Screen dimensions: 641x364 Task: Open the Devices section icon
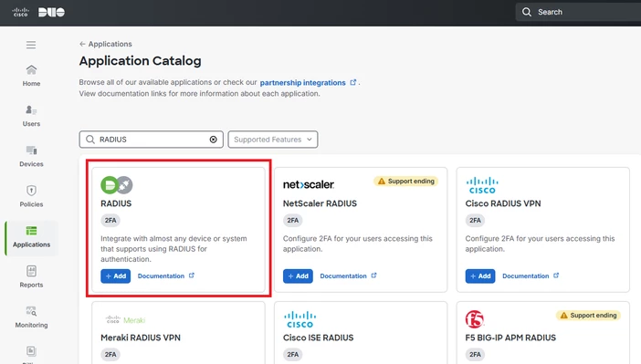31,151
